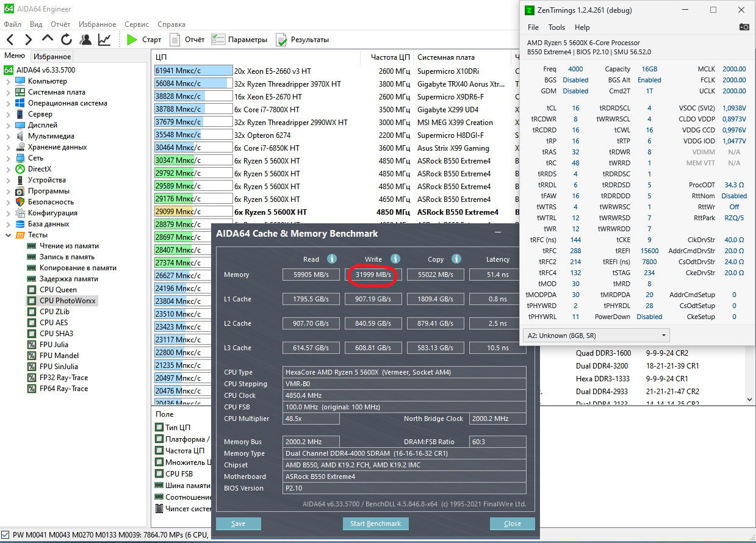The image size is (756, 543).
Task: Open the Файл menu
Action: coord(12,24)
